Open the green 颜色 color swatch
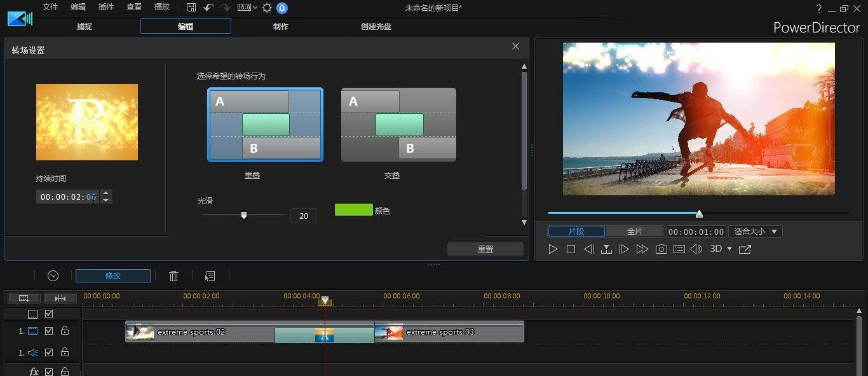This screenshot has height=376, width=868. [x=353, y=210]
